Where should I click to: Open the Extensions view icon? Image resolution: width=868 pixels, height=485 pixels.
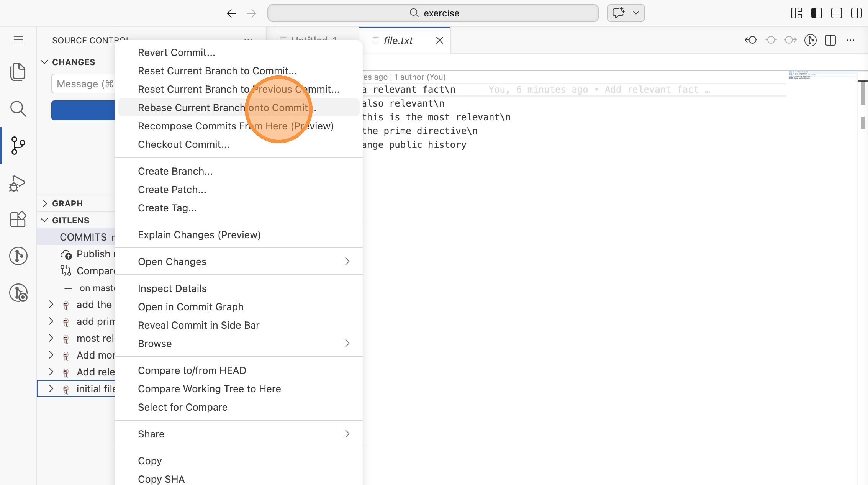coord(18,220)
